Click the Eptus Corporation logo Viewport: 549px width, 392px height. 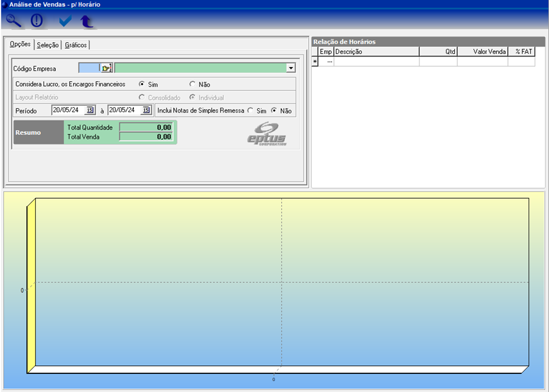[x=267, y=134]
